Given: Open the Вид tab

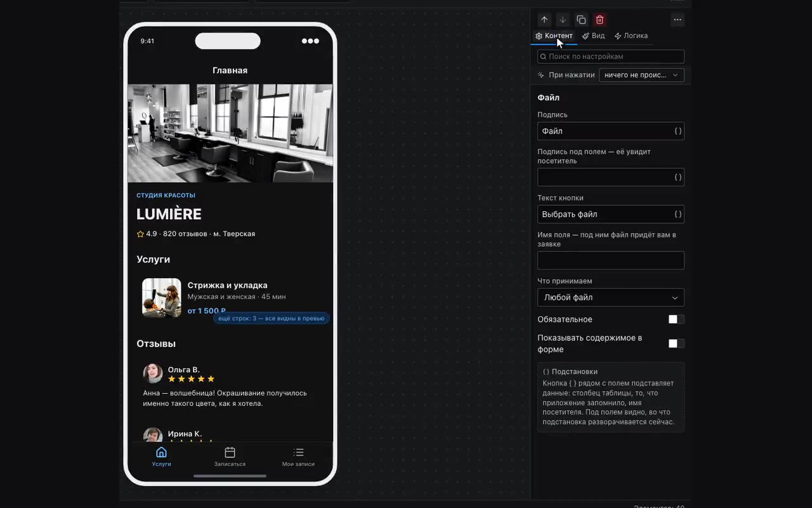Looking at the screenshot, I should point(594,36).
